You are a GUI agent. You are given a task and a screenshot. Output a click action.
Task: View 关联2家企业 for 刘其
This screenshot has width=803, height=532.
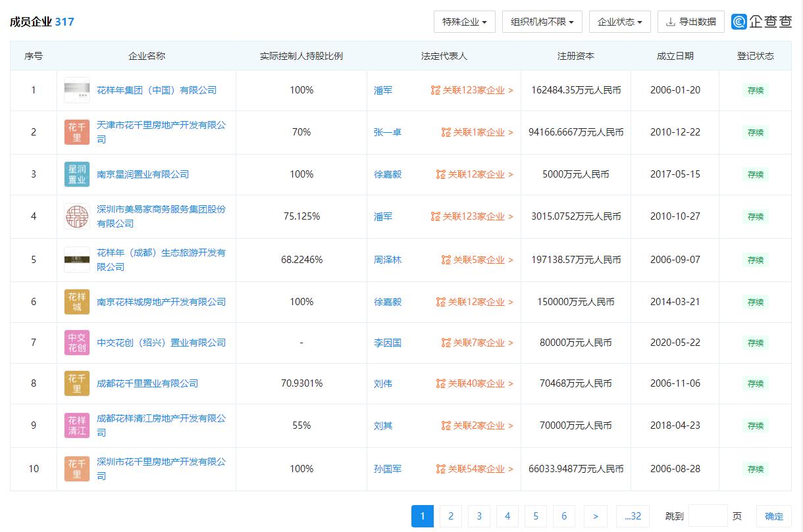(477, 425)
